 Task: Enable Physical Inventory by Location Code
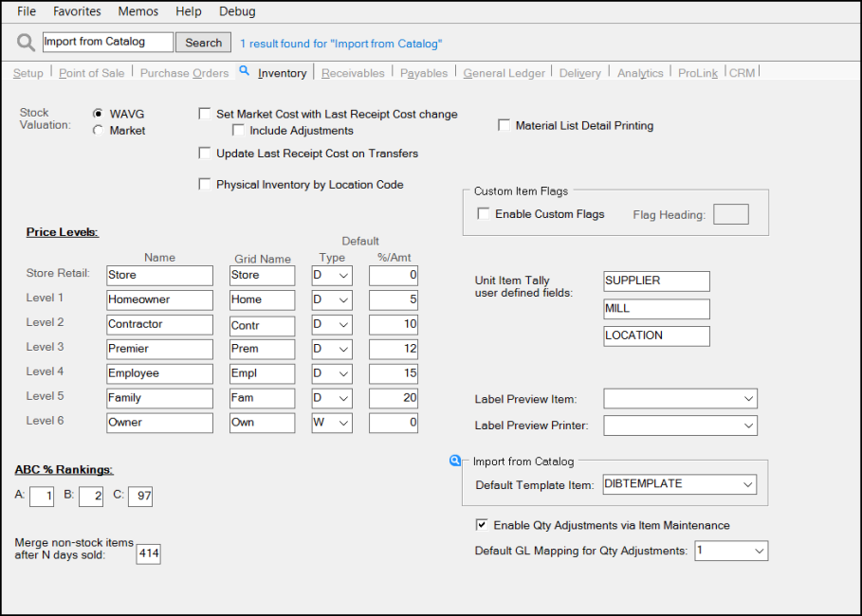pyautogui.click(x=205, y=185)
